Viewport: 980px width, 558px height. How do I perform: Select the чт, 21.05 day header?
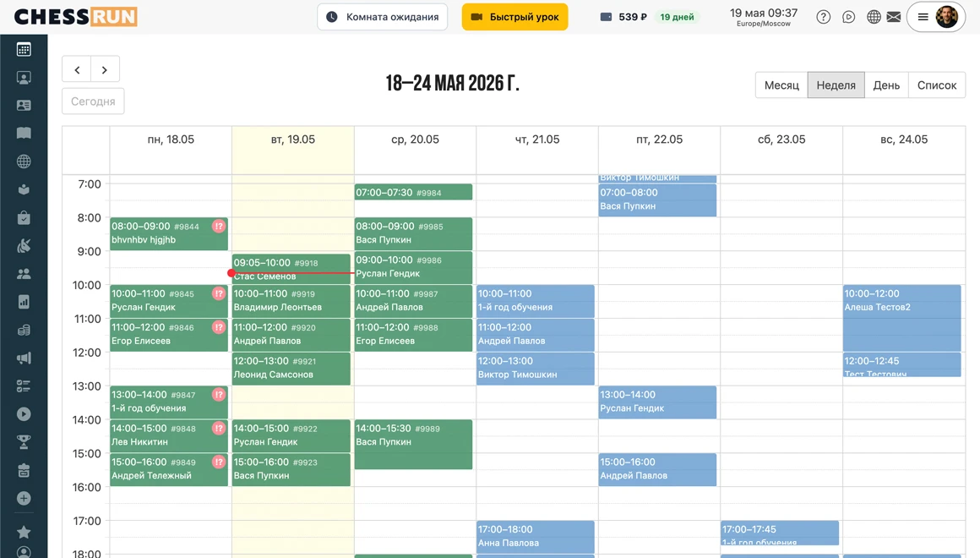click(x=536, y=139)
